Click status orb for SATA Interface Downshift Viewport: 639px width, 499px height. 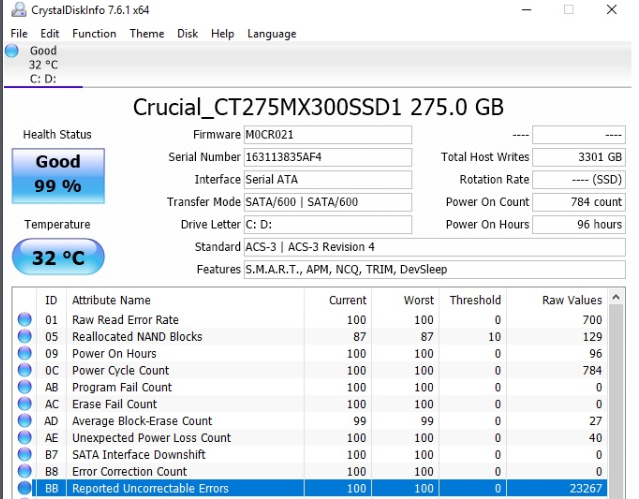tap(25, 454)
